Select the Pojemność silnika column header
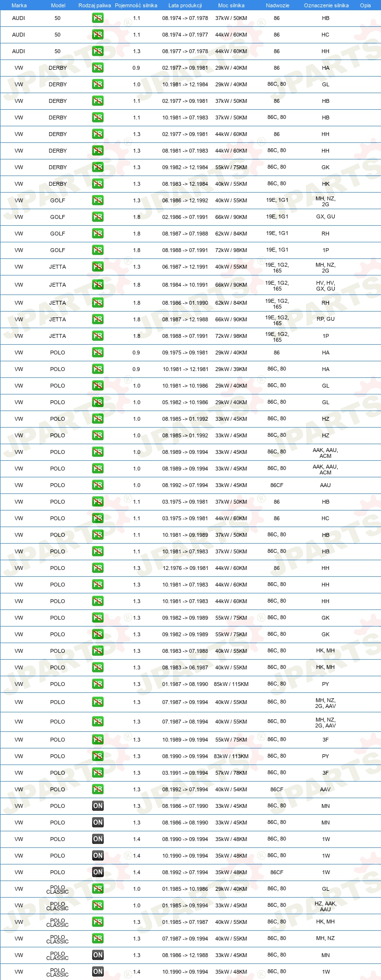Image resolution: width=381 pixels, height=980 pixels. point(136,5)
